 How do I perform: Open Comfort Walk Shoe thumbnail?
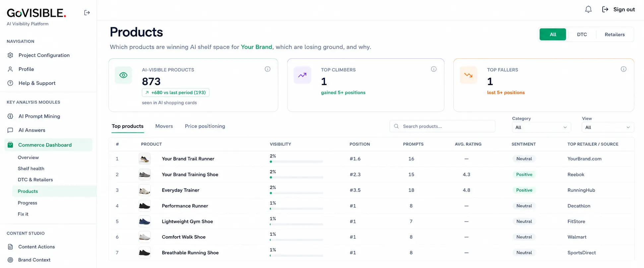(145, 237)
